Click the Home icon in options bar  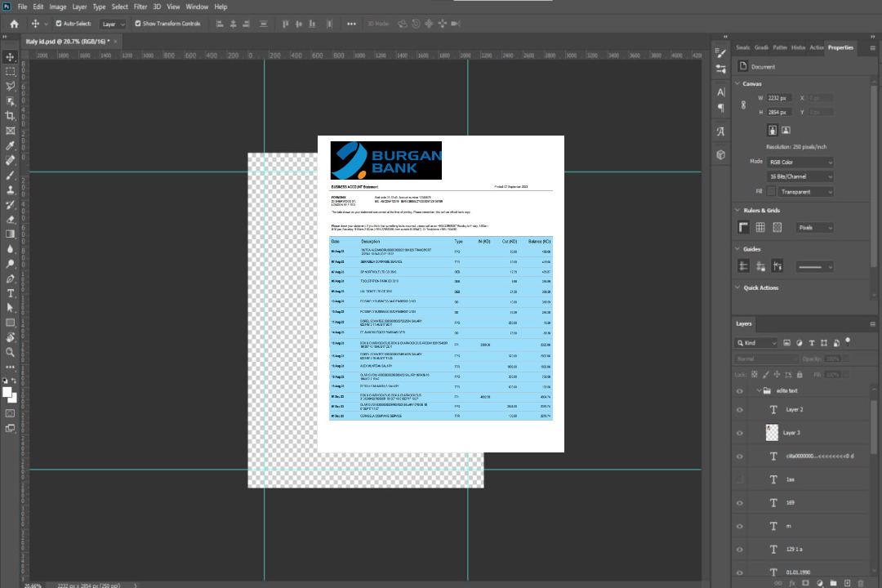(14, 24)
